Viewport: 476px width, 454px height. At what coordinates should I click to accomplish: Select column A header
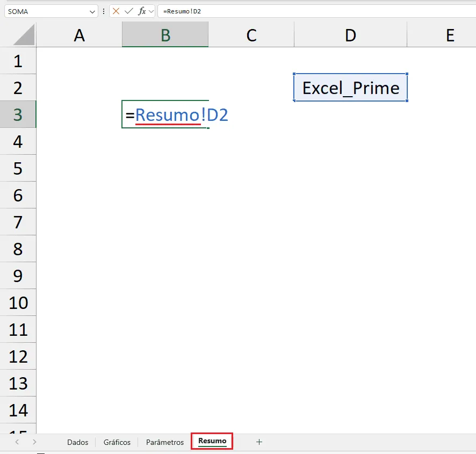79,35
